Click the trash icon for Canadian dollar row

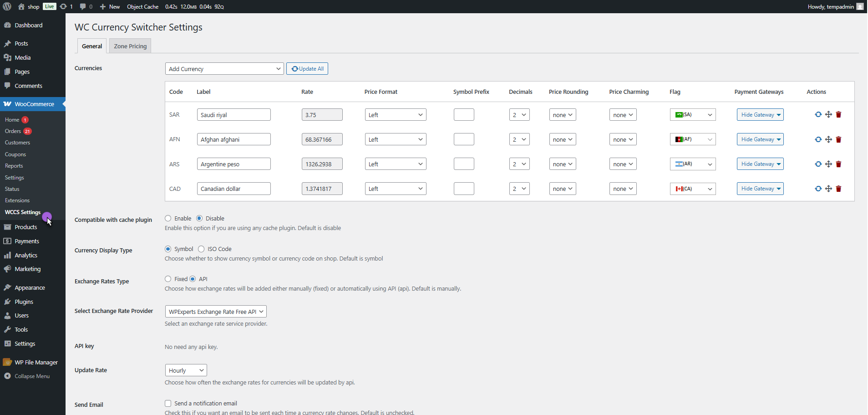click(x=838, y=189)
